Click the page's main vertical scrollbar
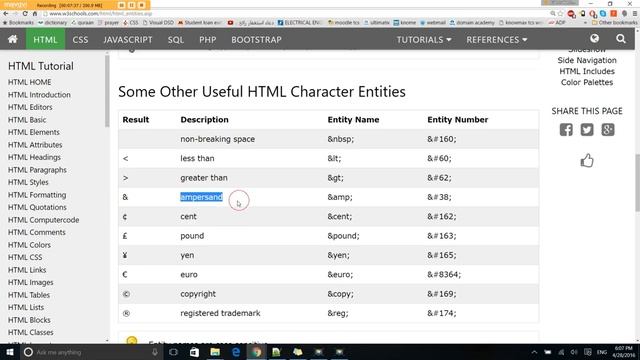This screenshot has width=640, height=360. [x=637, y=182]
